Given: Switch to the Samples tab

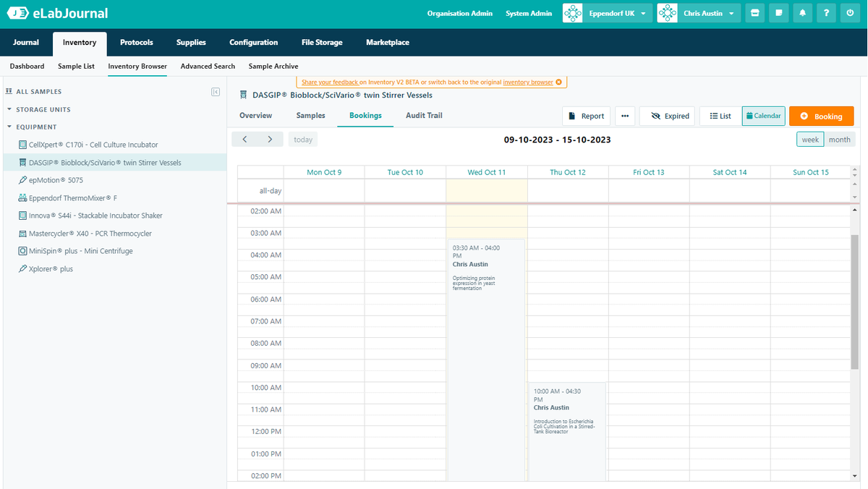Looking at the screenshot, I should [x=311, y=116].
